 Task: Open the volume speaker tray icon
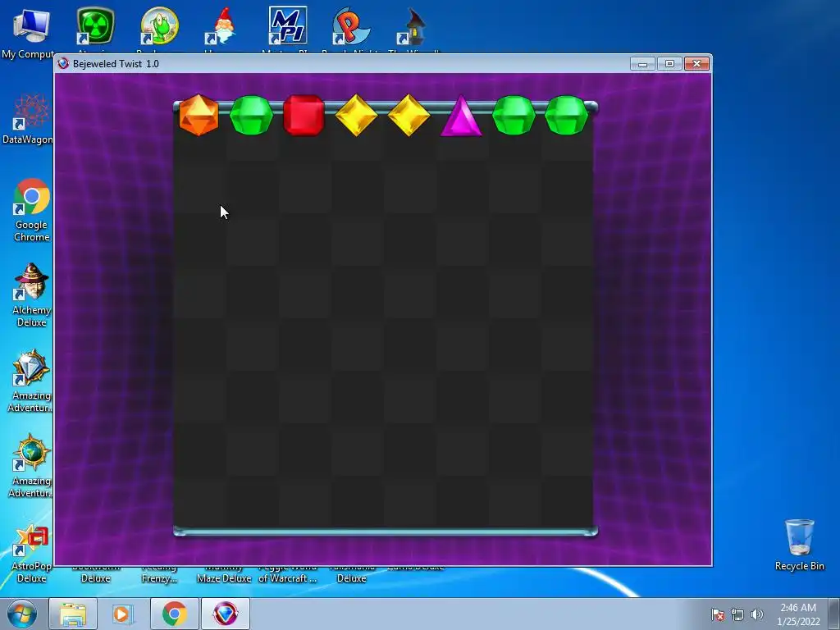point(757,614)
